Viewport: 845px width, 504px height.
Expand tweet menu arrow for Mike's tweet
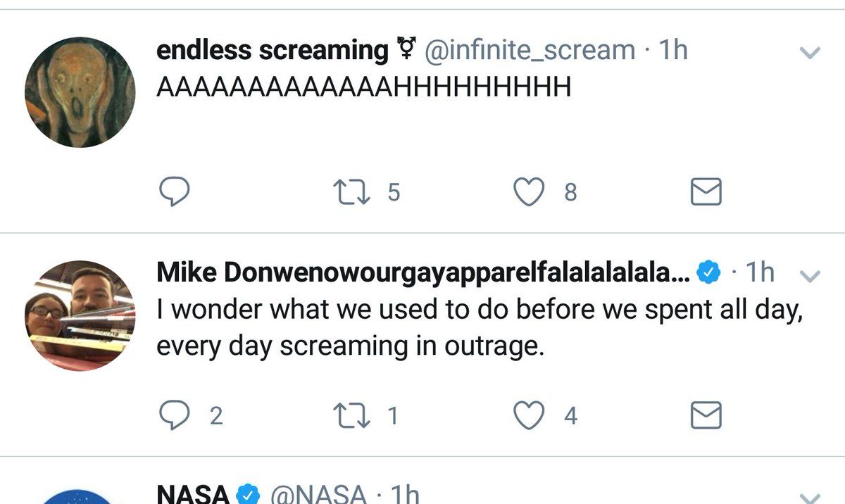(811, 277)
